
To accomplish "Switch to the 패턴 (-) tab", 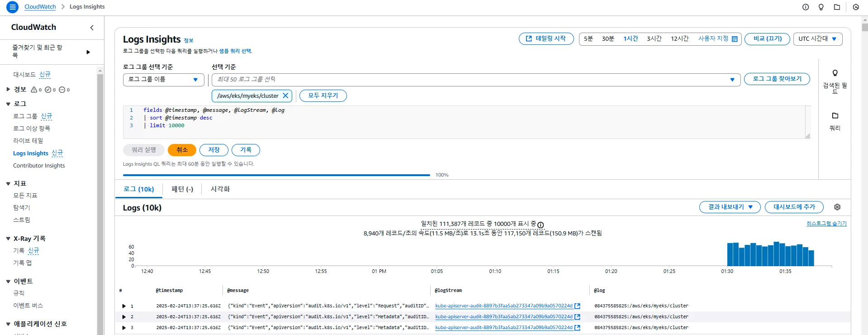I will pos(182,189).
